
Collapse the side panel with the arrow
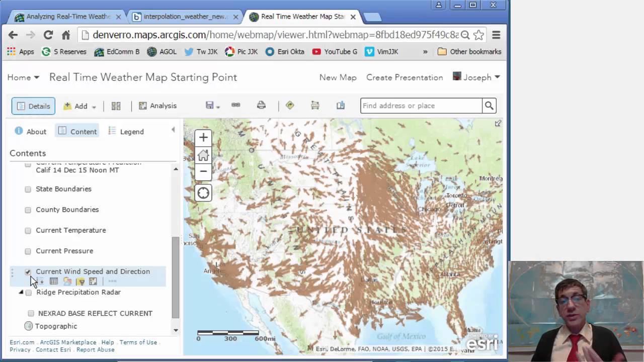click(x=173, y=130)
